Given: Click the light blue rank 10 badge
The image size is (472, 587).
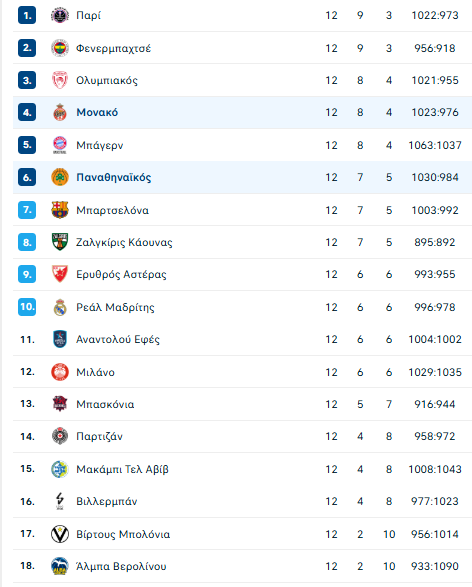Looking at the screenshot, I should pos(27,307).
